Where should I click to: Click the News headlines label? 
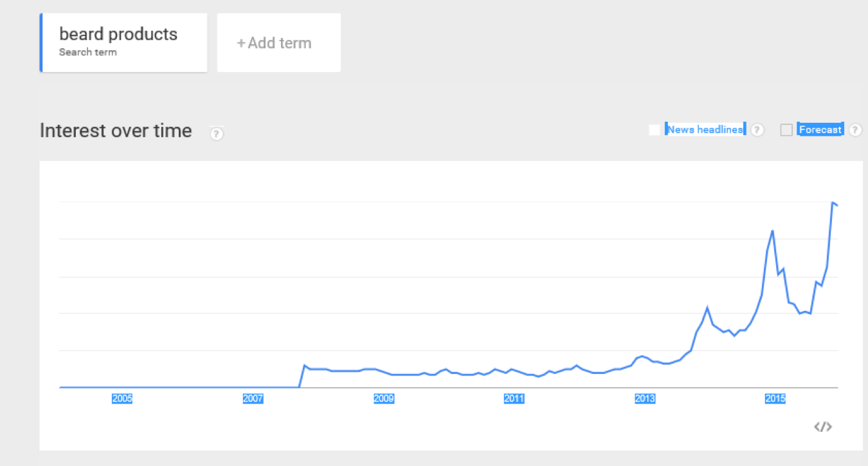705,129
